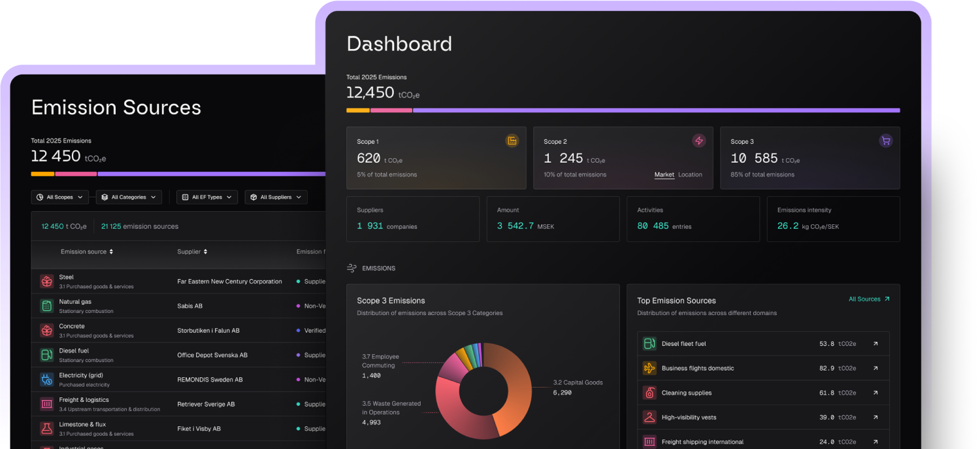Open arrow for Diesel fleet fuel
Screen dimensions: 980x449
[875, 344]
